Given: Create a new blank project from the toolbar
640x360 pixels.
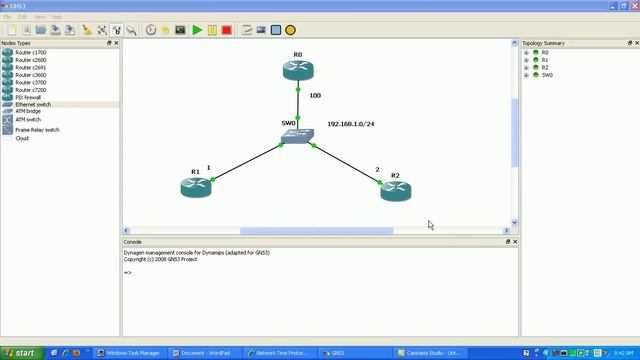Looking at the screenshot, I should [12, 30].
